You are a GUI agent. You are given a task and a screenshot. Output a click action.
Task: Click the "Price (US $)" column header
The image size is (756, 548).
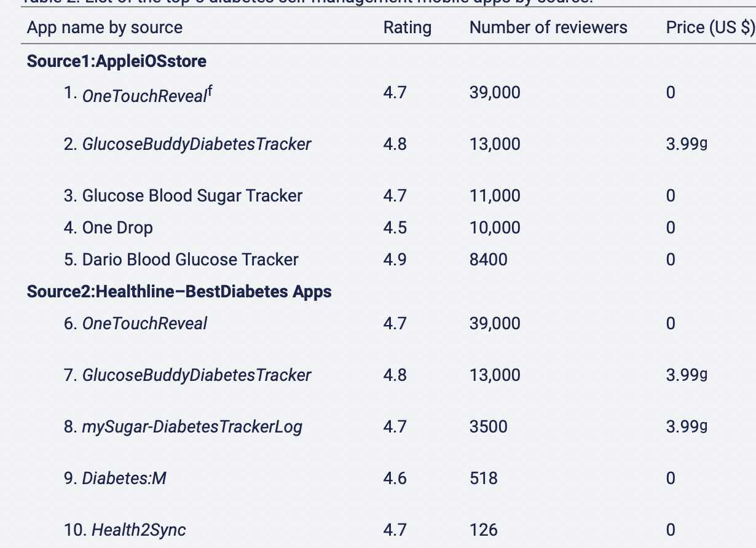point(710,28)
